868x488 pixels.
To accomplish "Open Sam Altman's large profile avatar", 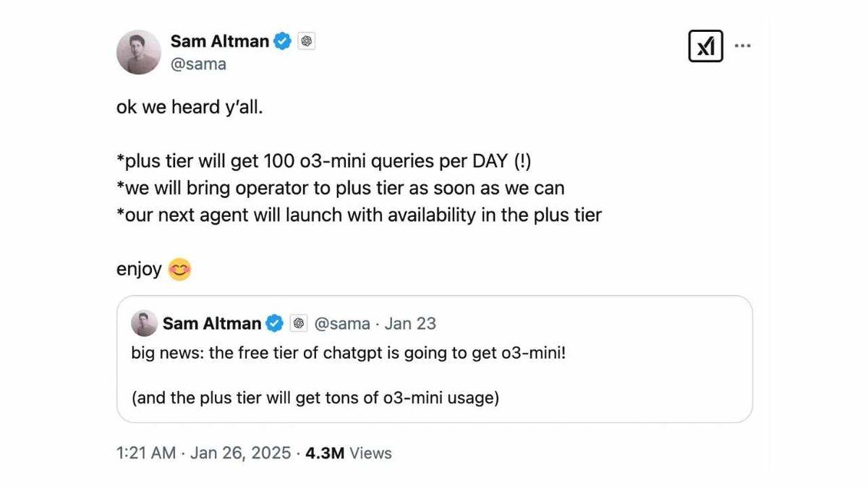I will point(138,52).
